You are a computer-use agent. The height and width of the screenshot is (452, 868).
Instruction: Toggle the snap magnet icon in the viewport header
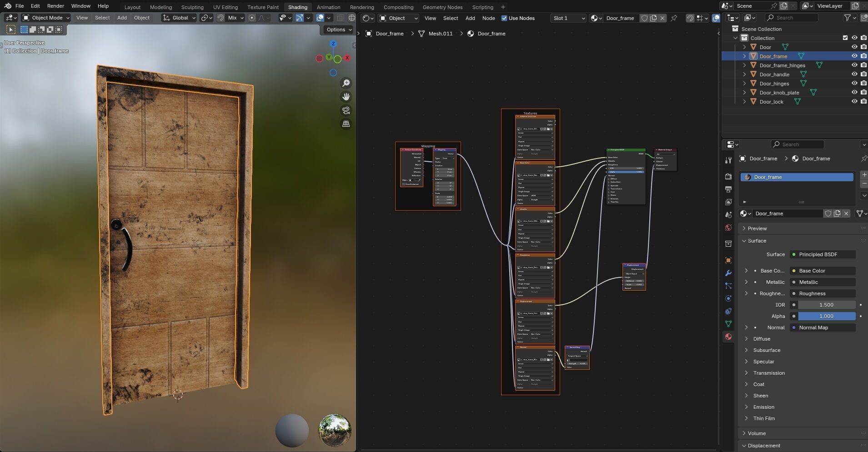[221, 18]
